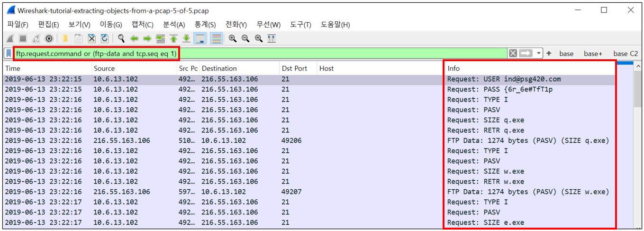
Task: Open a capture file with the folder icon
Action: tap(65, 38)
